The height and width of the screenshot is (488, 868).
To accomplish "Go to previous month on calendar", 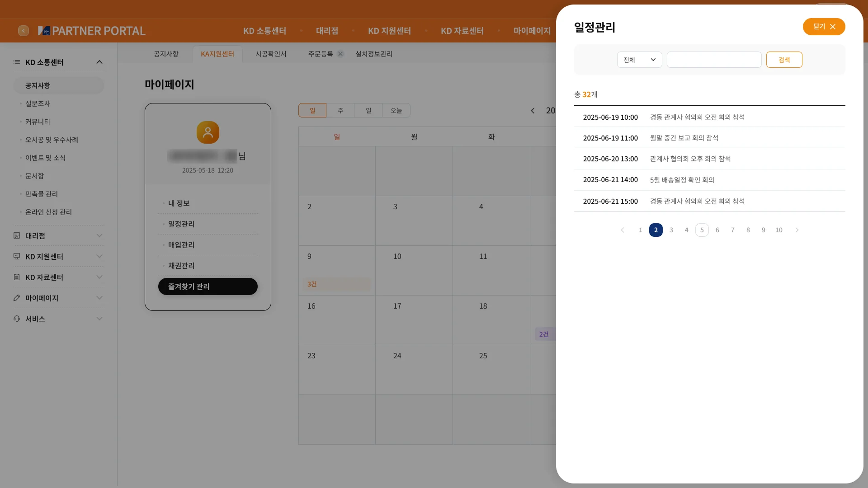I will (533, 111).
